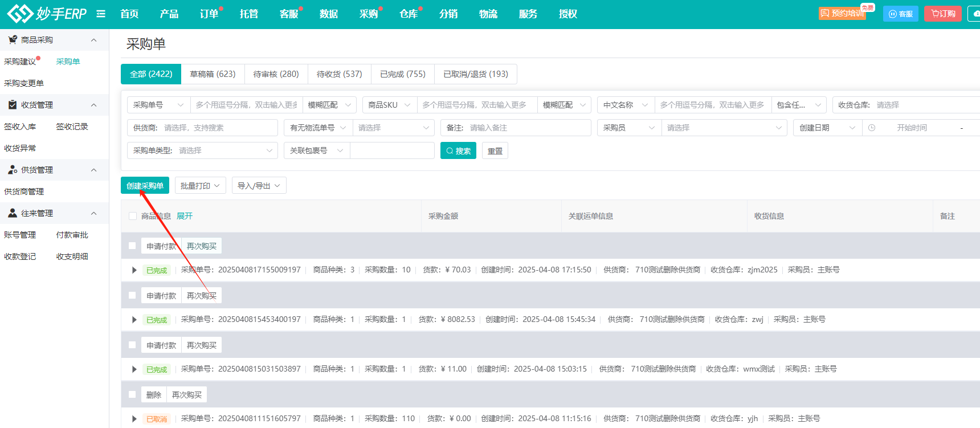The image size is (980, 428).
Task: Open the 仓库 top menu
Action: (409, 14)
